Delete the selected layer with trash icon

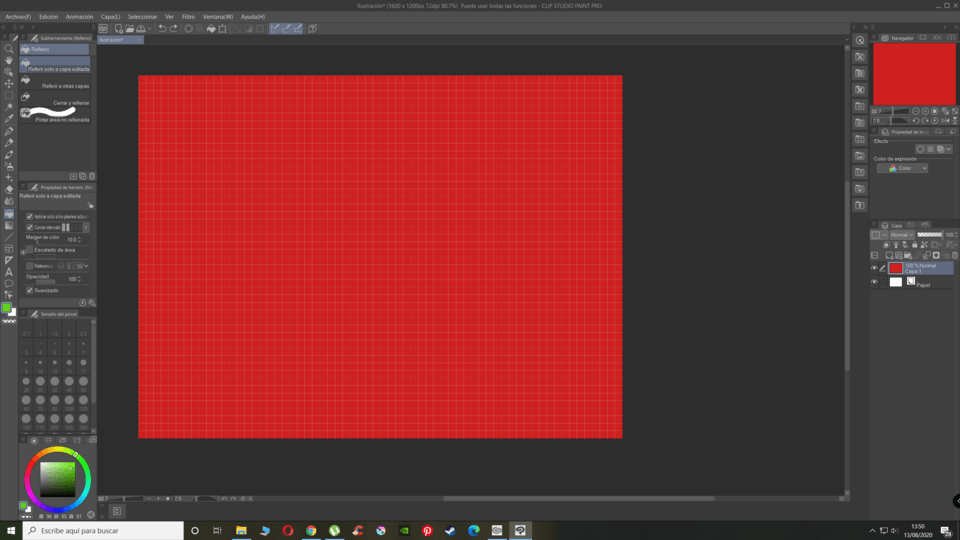click(954, 255)
